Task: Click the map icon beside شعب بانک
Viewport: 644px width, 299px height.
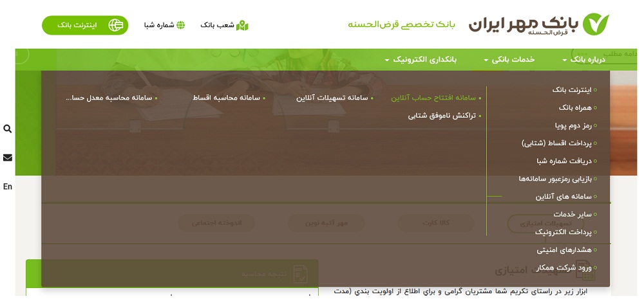Action: 242,25
